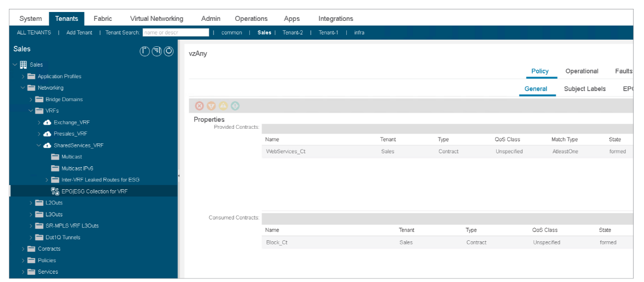Open the Operations menu
The width and height of the screenshot is (644, 282).
pyautogui.click(x=251, y=19)
